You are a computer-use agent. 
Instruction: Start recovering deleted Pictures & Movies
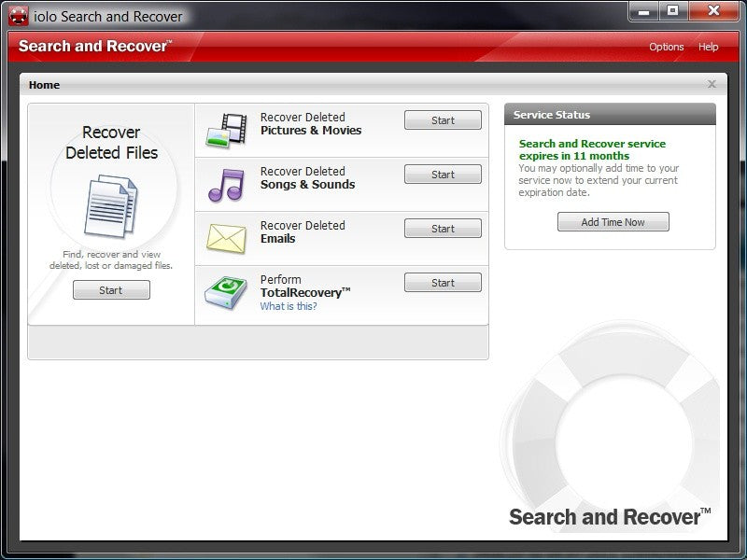pos(443,120)
